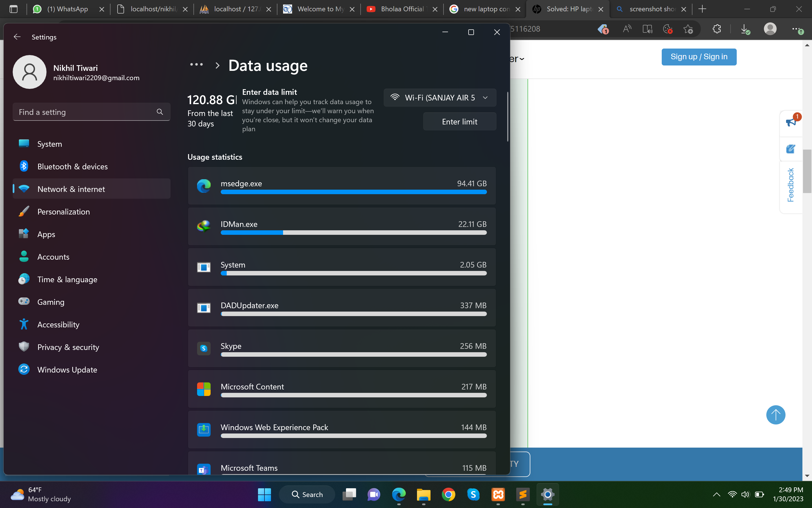Click the Read aloud icon in Edge toolbar
The image size is (812, 508).
(x=627, y=29)
